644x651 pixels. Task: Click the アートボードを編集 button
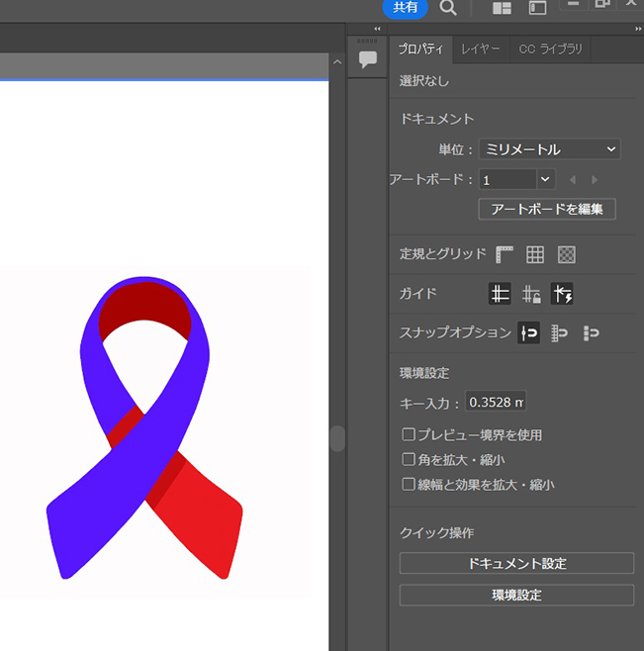tap(547, 209)
